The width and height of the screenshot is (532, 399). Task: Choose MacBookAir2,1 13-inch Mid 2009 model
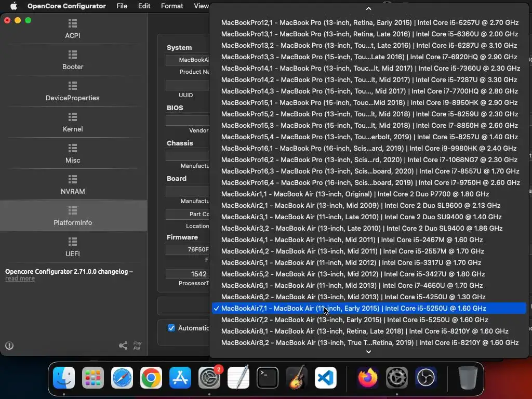pos(369,205)
